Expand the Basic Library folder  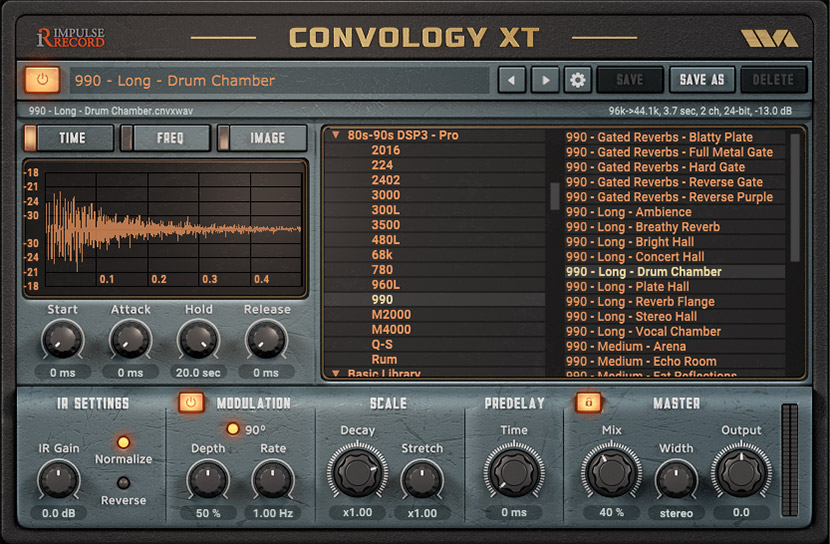(x=336, y=373)
